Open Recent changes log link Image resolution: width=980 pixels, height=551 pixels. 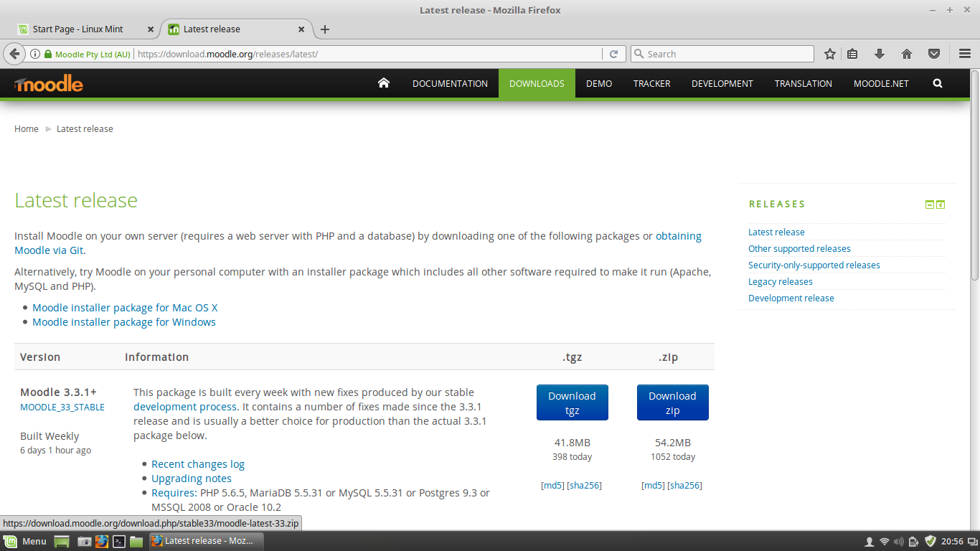[198, 464]
